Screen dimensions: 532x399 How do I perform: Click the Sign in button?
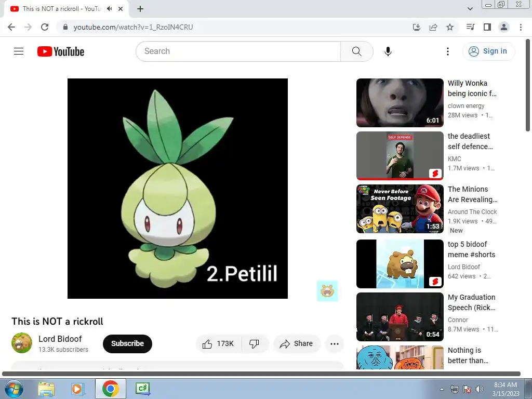488,51
